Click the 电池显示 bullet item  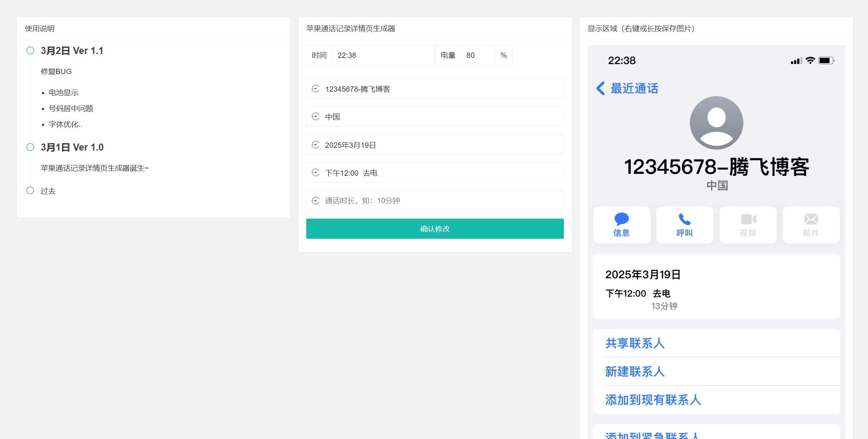(x=64, y=92)
